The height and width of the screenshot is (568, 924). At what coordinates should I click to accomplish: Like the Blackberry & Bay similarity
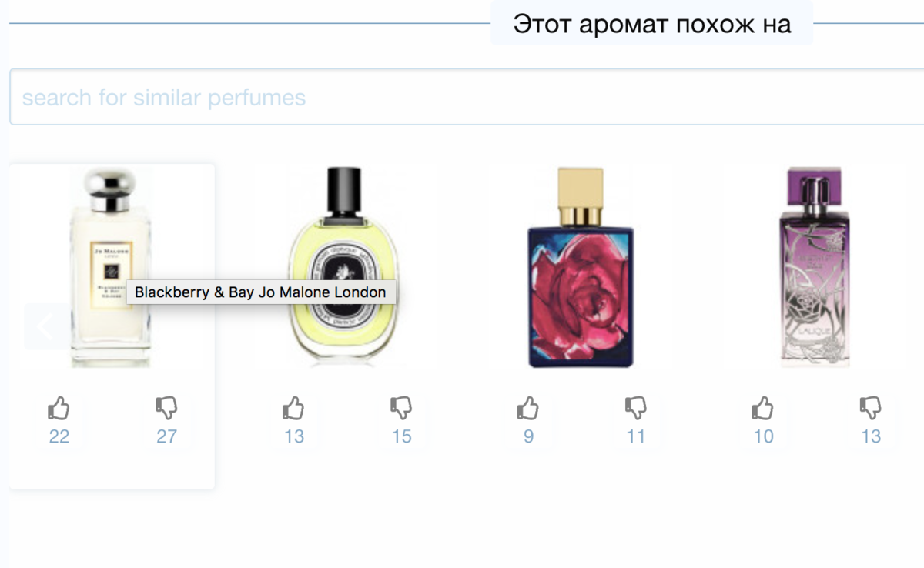[x=59, y=408]
